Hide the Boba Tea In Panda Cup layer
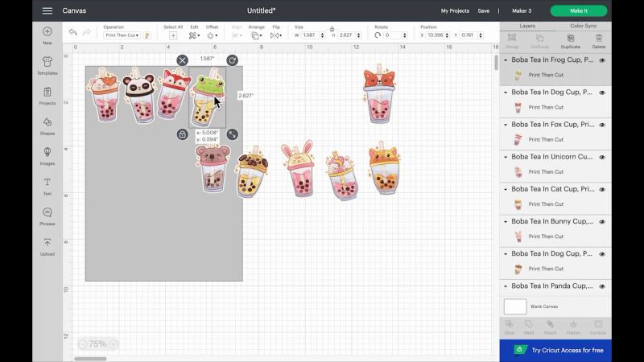This screenshot has width=644, height=362. point(602,286)
